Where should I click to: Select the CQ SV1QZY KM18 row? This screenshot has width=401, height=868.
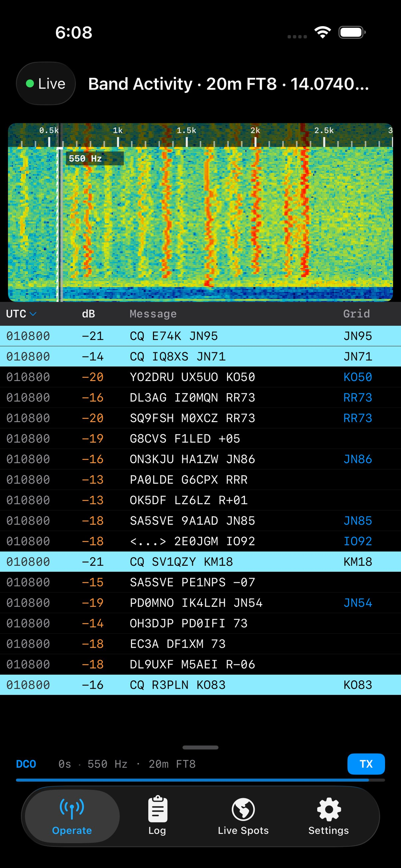point(200,561)
